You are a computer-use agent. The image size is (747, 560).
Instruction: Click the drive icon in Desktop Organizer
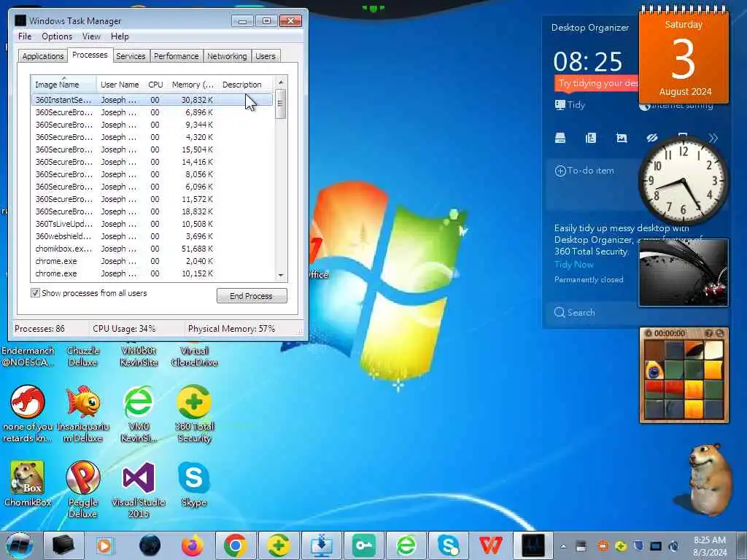coord(560,138)
